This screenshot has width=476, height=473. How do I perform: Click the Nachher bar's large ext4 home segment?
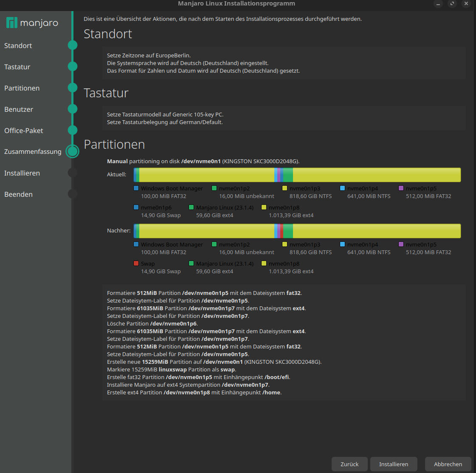pos(377,231)
